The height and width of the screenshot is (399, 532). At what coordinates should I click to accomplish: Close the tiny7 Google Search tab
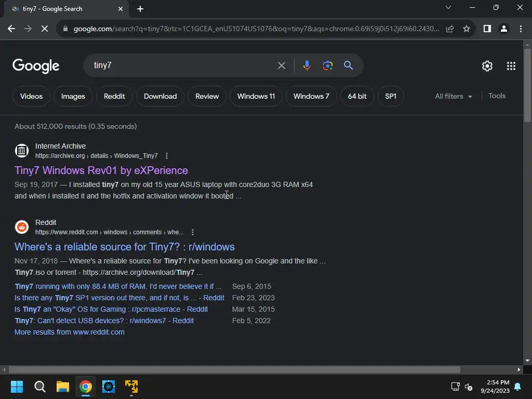coord(121,9)
